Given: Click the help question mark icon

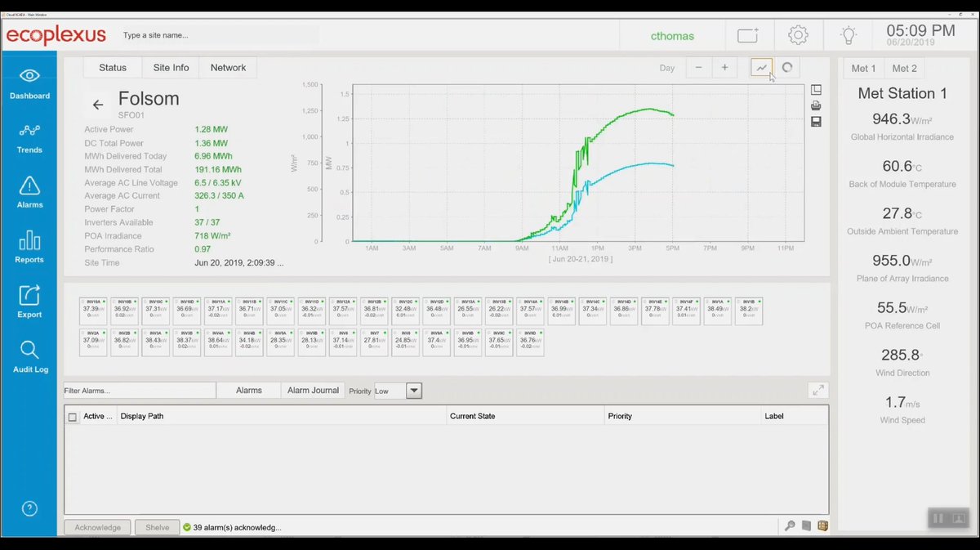Looking at the screenshot, I should 29,508.
